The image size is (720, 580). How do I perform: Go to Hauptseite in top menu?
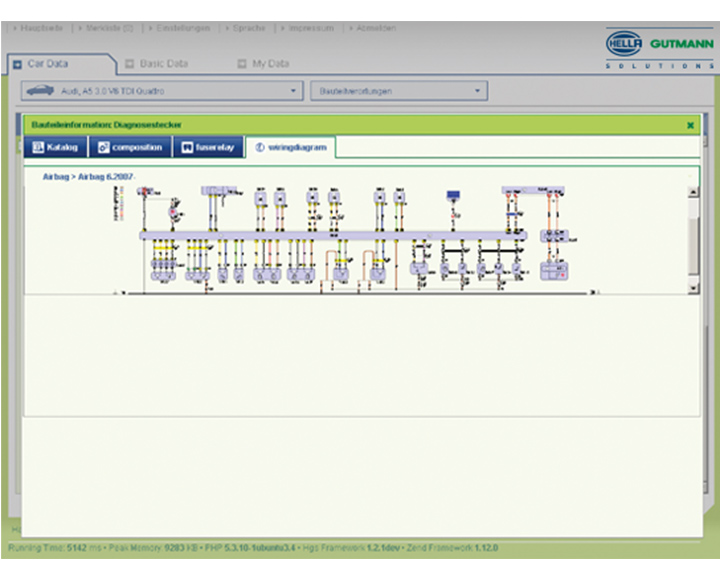pos(40,28)
